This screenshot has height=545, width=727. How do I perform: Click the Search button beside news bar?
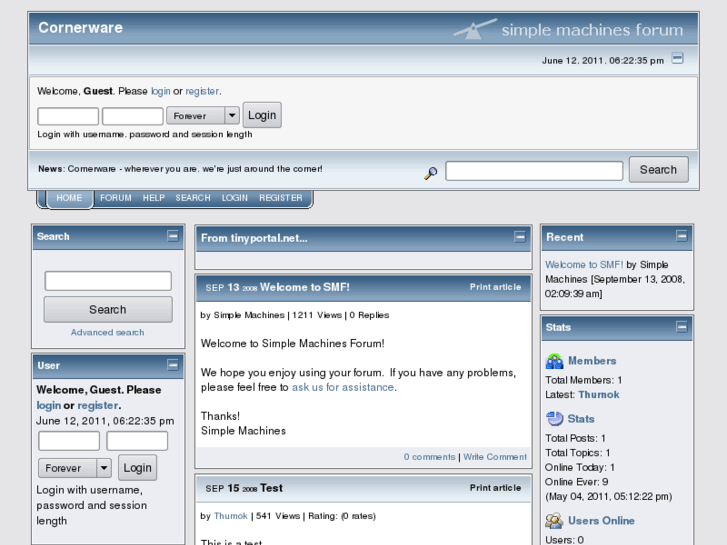[x=658, y=170]
